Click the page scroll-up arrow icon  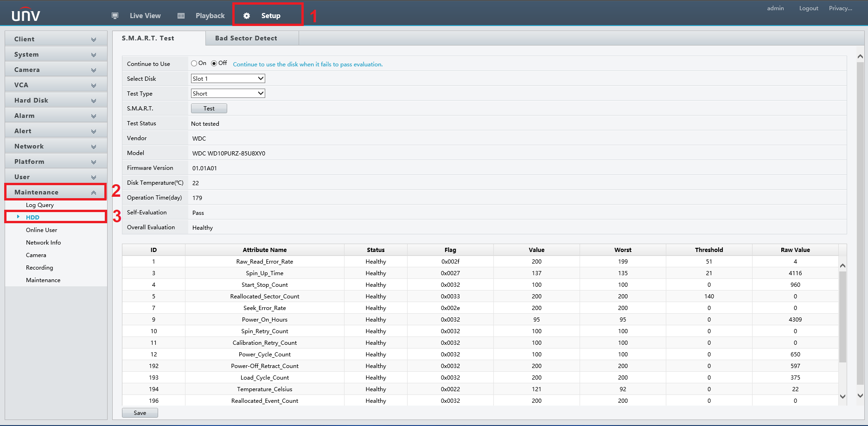tap(860, 56)
